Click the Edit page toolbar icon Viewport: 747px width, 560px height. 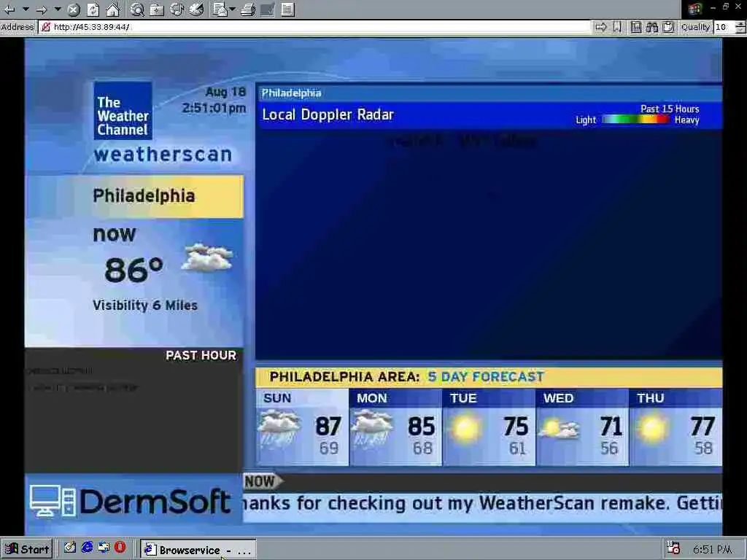click(268, 9)
